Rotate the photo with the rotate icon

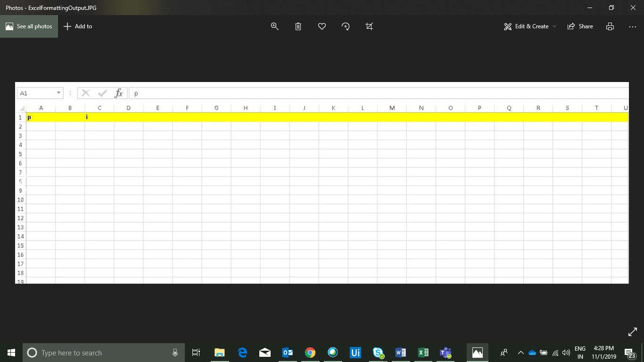click(346, 26)
